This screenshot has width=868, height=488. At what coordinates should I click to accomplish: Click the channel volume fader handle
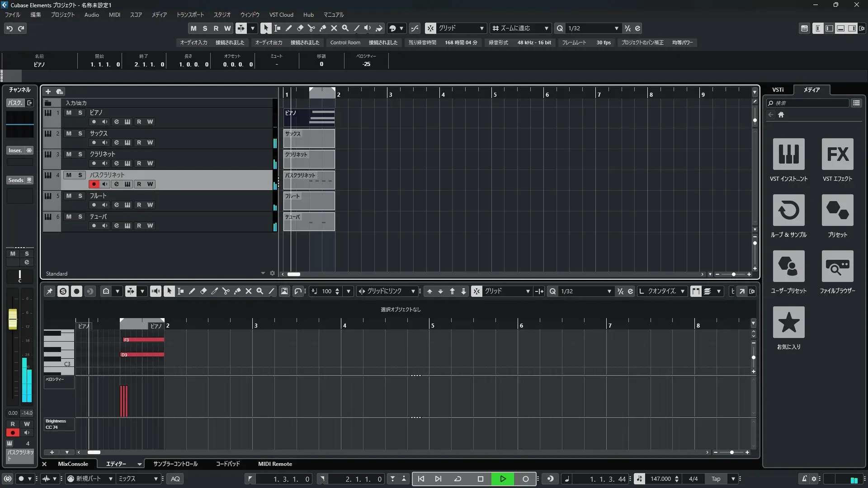point(13,319)
